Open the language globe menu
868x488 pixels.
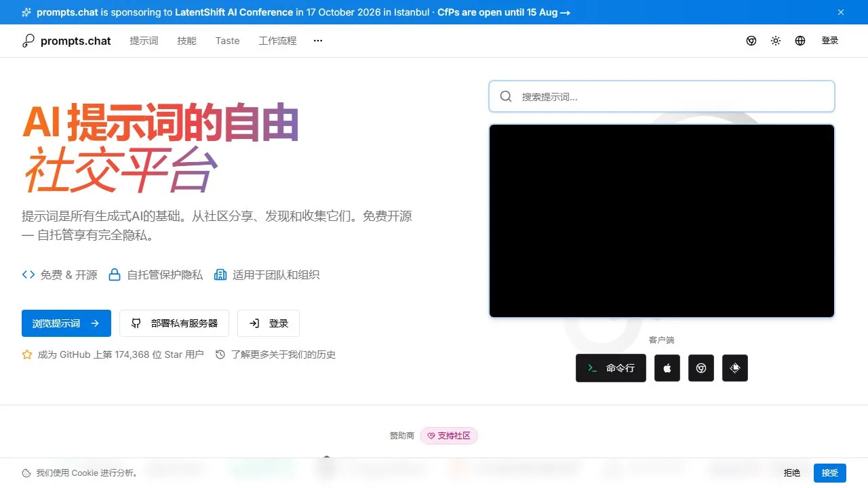click(800, 41)
